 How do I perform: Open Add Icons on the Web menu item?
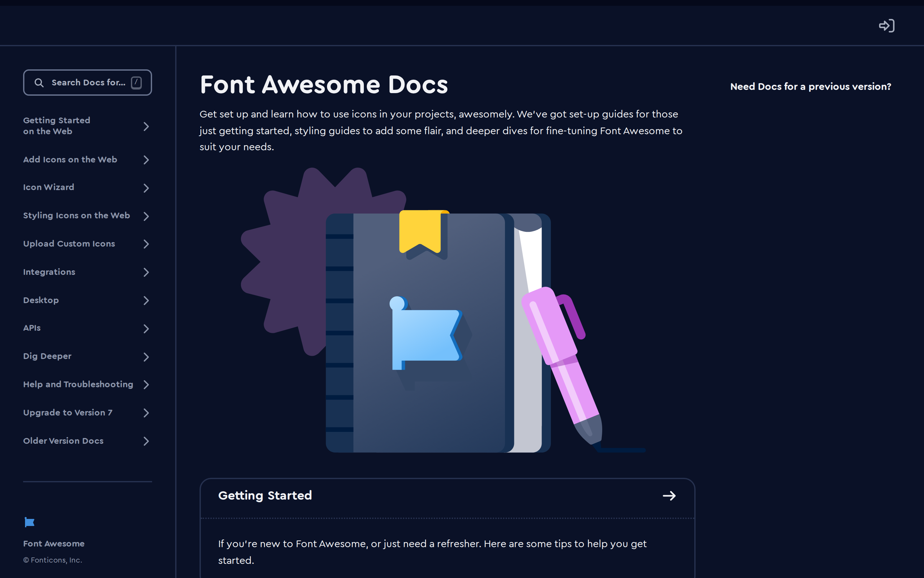(x=70, y=159)
